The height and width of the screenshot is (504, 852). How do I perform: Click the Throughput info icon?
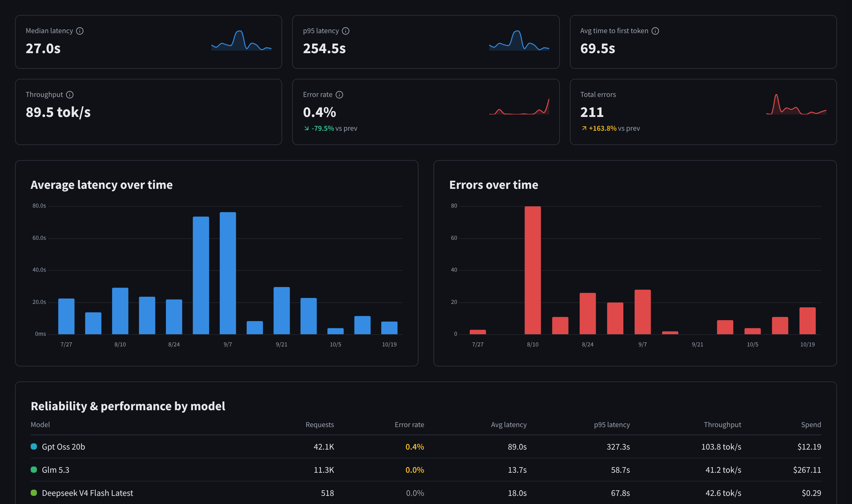point(70,95)
